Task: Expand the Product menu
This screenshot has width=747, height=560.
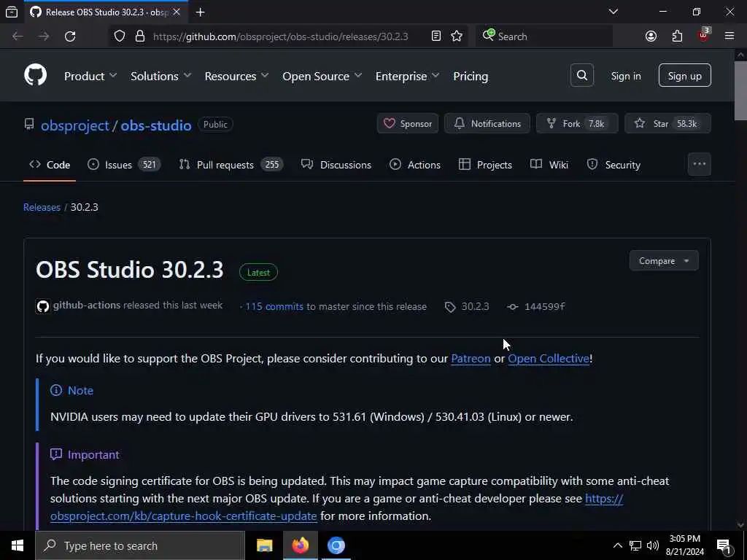Action: [90, 76]
